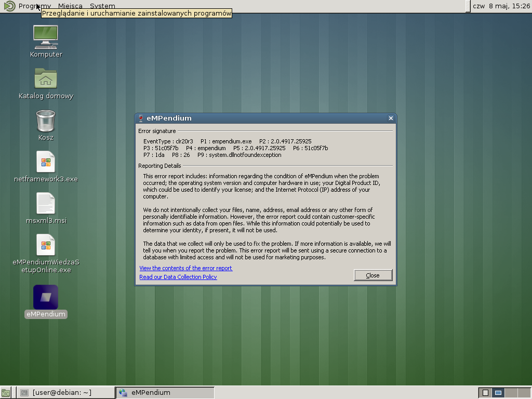
Task: Click the show desktop icon in bottom panel
Action: pos(6,393)
